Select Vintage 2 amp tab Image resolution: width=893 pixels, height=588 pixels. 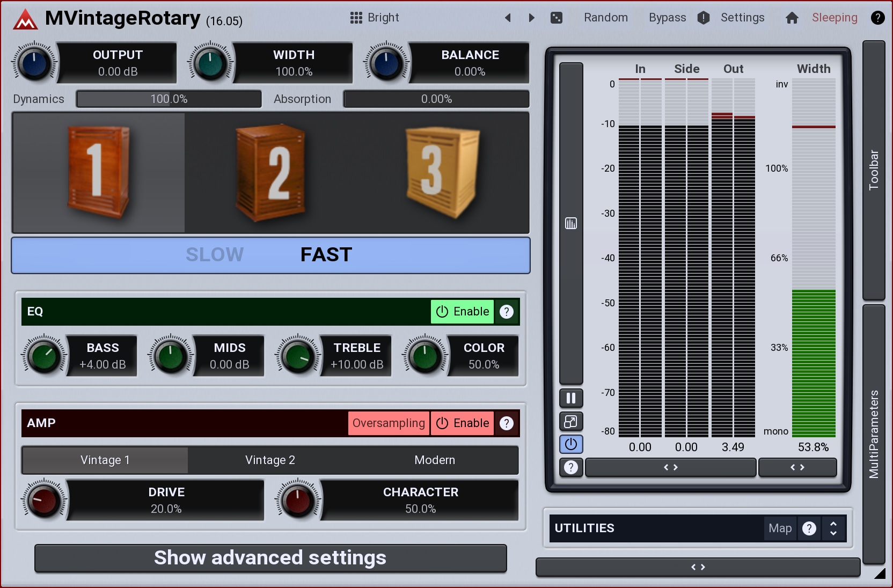(x=270, y=460)
